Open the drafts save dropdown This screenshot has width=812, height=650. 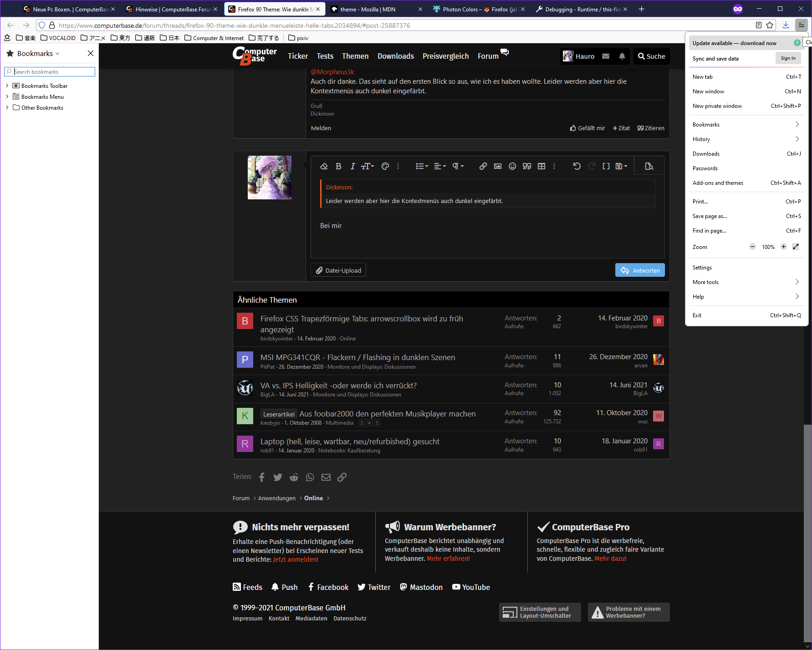click(x=622, y=166)
